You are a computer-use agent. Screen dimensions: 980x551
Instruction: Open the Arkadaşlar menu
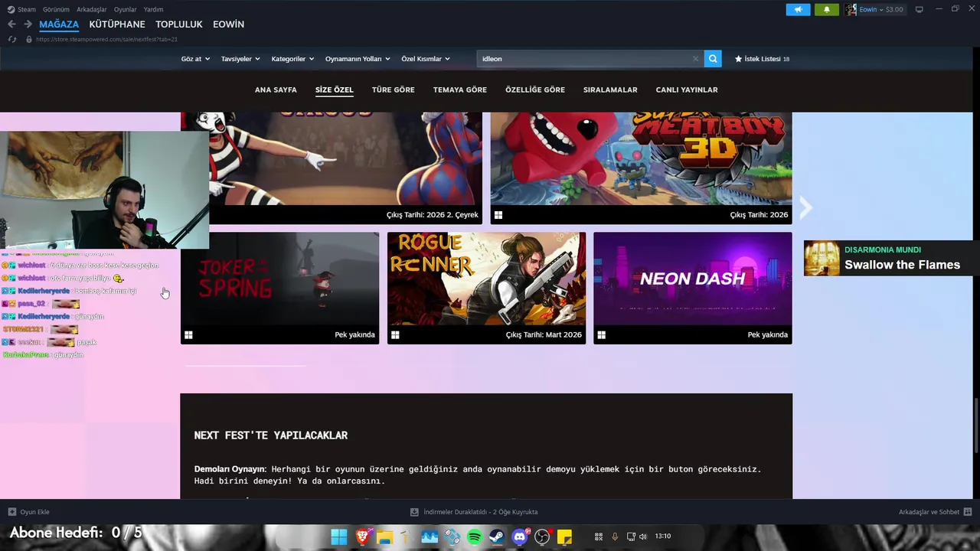click(x=92, y=9)
